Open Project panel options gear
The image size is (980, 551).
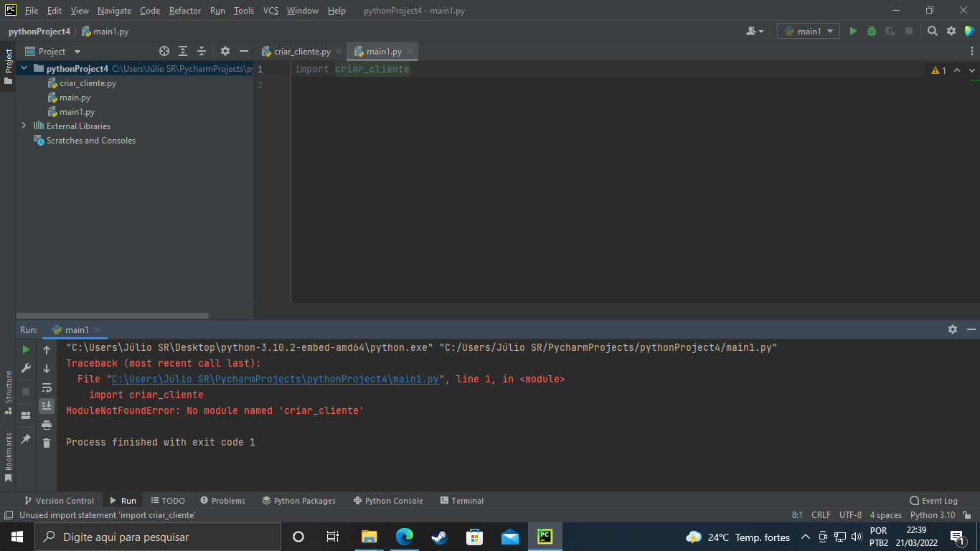point(225,51)
